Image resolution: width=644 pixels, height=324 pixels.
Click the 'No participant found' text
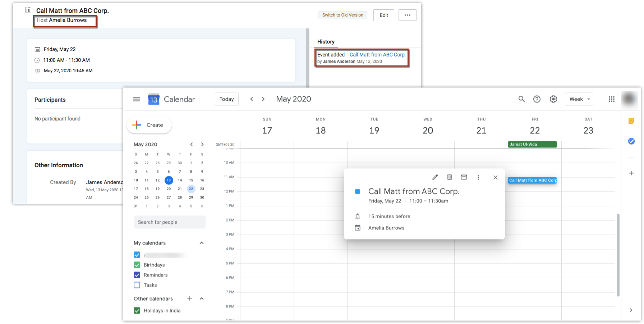(57, 119)
